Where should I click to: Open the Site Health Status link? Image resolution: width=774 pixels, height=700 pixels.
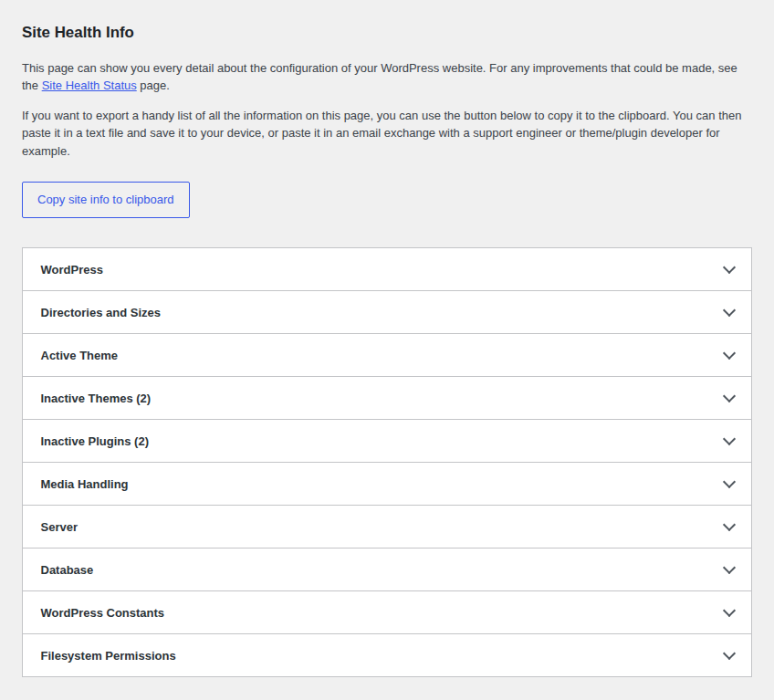coord(89,86)
